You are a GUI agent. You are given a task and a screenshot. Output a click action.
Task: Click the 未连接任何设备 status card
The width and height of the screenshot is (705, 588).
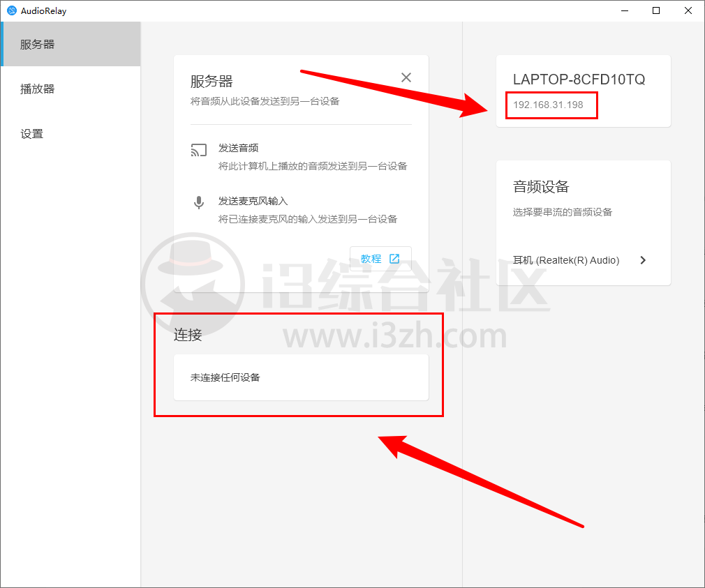click(x=302, y=377)
